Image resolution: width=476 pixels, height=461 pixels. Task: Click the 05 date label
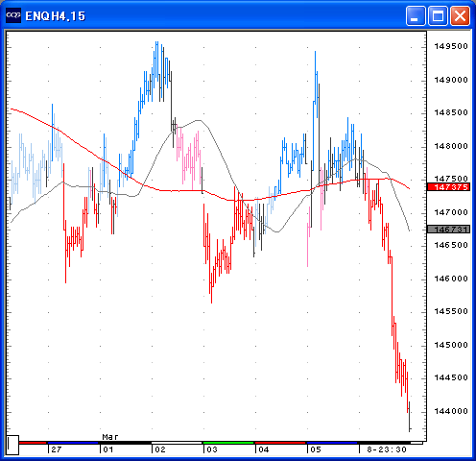pyautogui.click(x=316, y=449)
